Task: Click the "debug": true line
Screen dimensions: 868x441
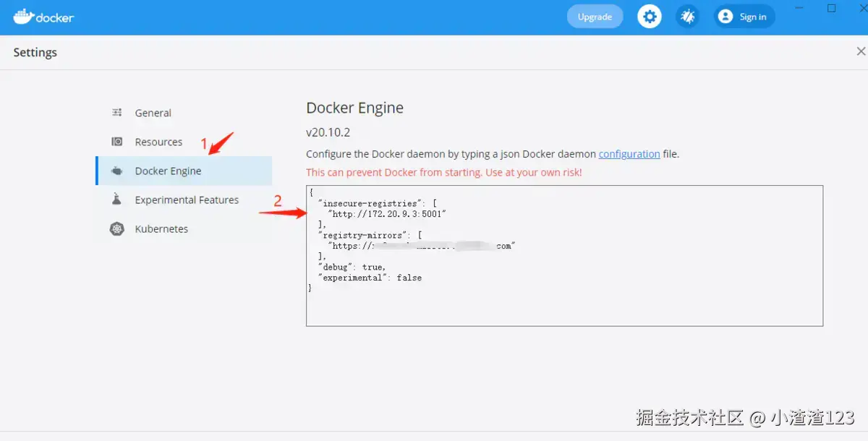Action: (x=352, y=267)
